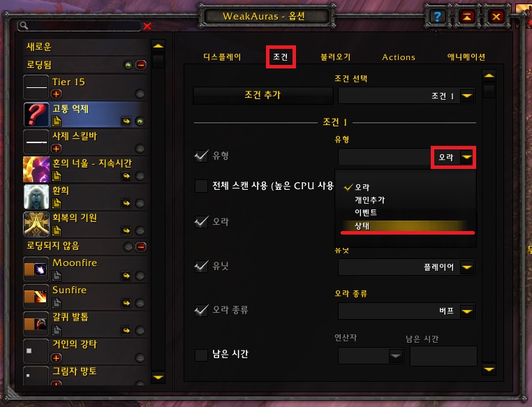532x407 pixels.
Task: Click the blue question mark help icon
Action: (437, 16)
